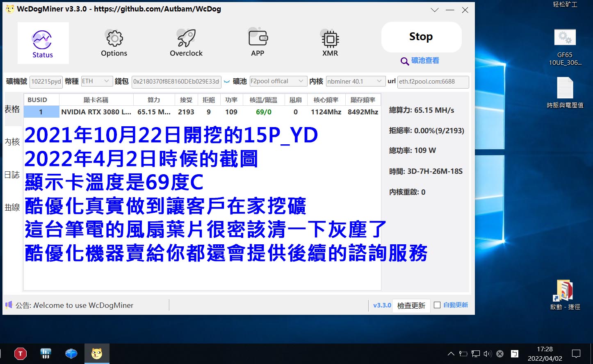
Task: Click the 1124Mhz core clock cell
Action: coord(326,112)
